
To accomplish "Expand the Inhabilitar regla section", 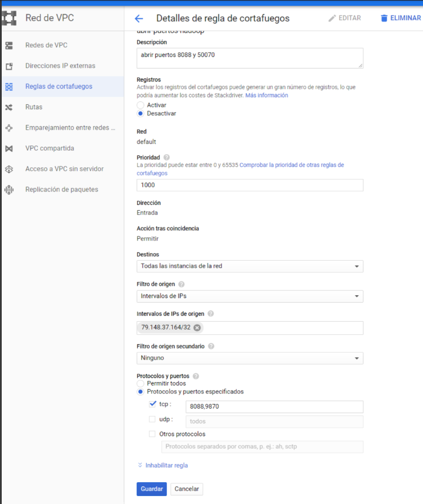I will coord(162,465).
